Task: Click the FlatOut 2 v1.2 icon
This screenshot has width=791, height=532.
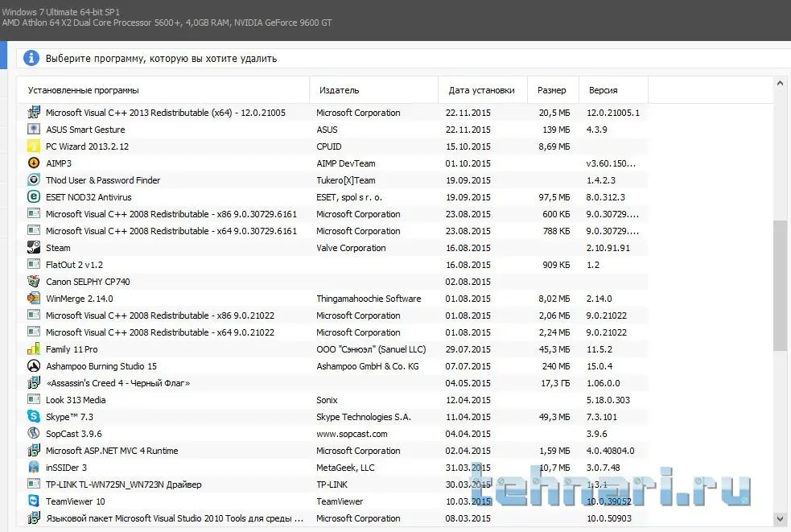Action: 34,265
